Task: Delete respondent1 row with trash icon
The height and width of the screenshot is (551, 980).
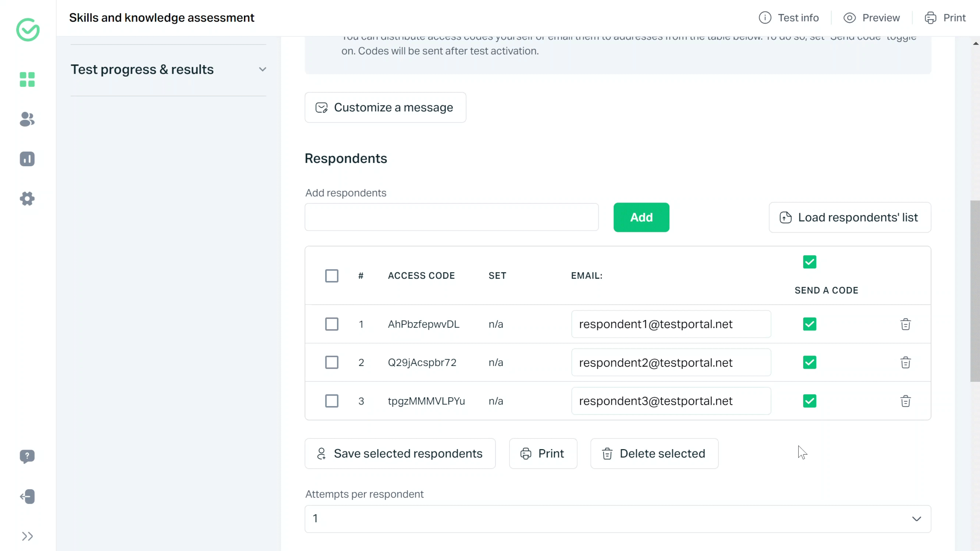Action: [x=905, y=324]
